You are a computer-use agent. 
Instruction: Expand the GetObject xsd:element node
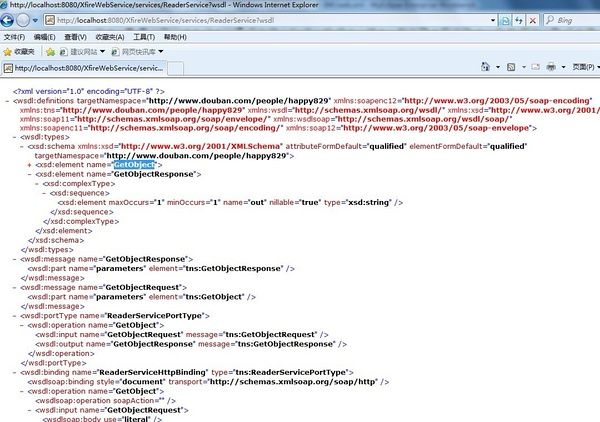pos(29,165)
